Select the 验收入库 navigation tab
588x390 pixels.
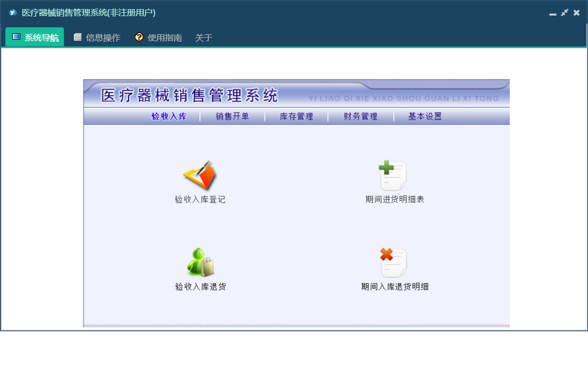(x=169, y=116)
